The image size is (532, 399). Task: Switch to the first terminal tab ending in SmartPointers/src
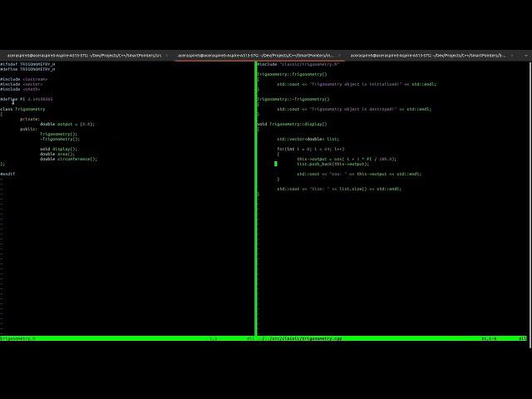pos(85,56)
